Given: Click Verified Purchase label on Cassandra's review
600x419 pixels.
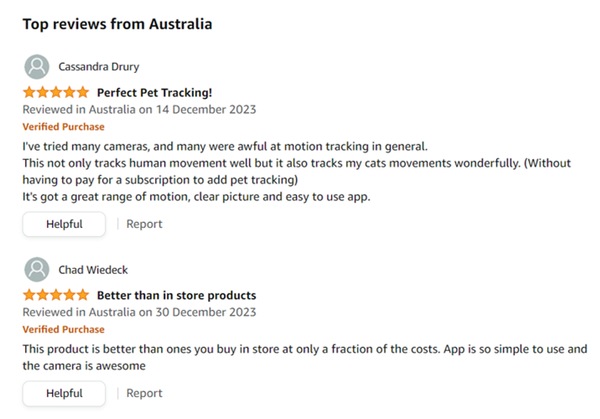Looking at the screenshot, I should (63, 127).
